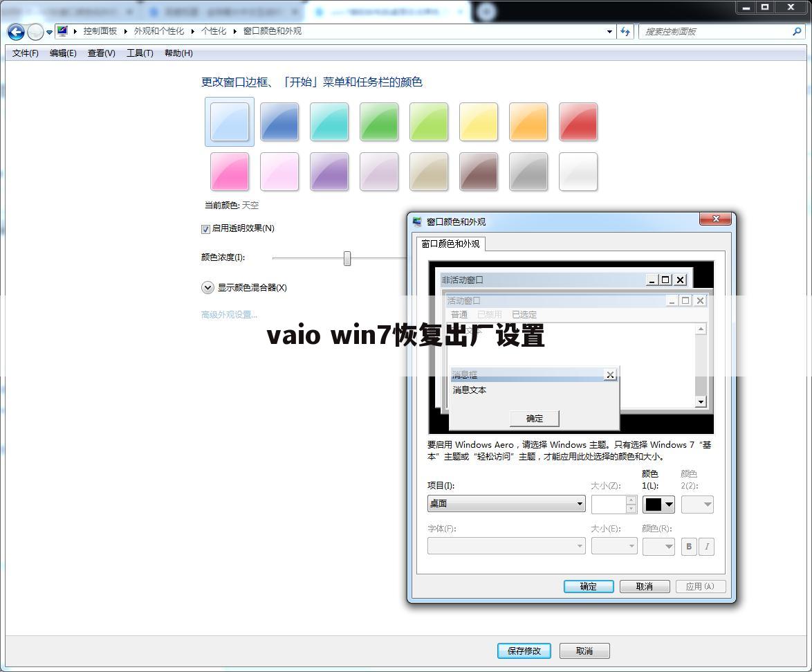
Task: Refresh the address bar with the arrows icon
Action: [x=625, y=32]
